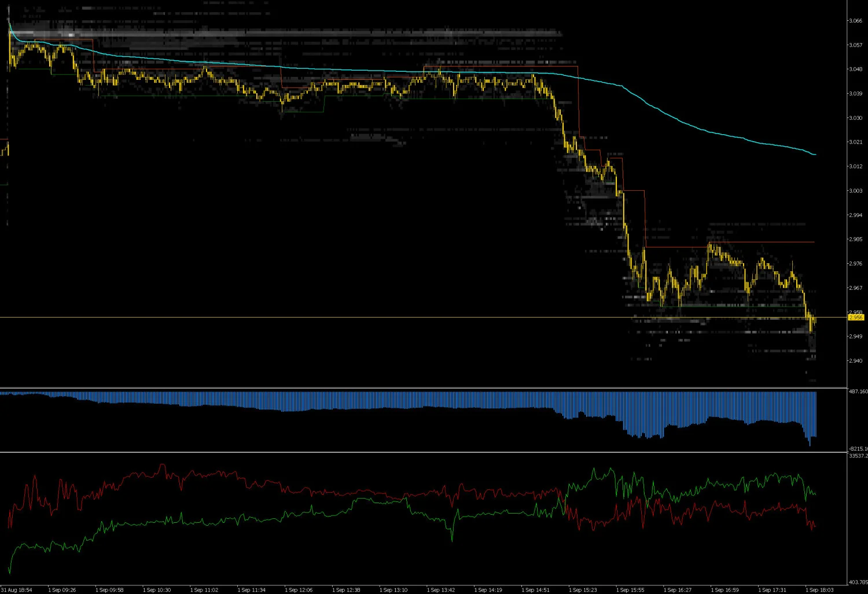Screen dimensions: 868x594
Task: Click the horizontal yellow current price line
Action: (x=424, y=317)
